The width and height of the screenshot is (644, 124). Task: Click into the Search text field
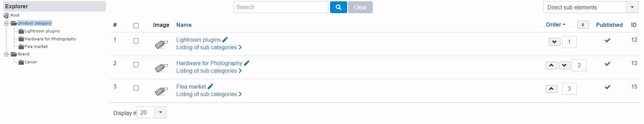[281, 7]
